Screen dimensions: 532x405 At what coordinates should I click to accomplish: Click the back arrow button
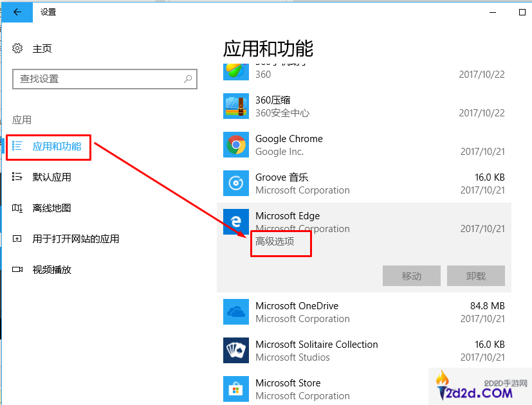(17, 12)
